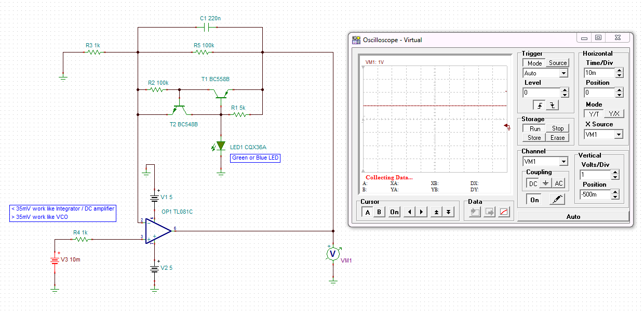Screen dimensions: 644x314
Task: Select rising edge trigger slope
Action: (539, 106)
